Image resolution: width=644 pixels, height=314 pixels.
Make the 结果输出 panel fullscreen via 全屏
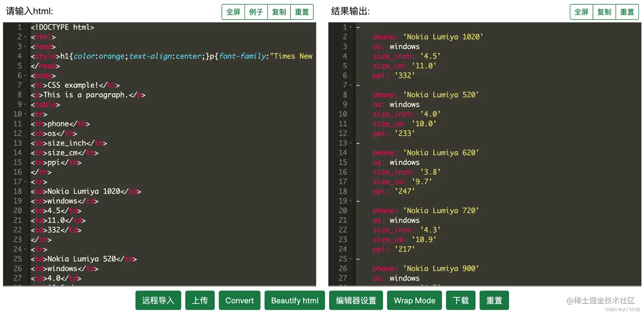[x=581, y=12]
